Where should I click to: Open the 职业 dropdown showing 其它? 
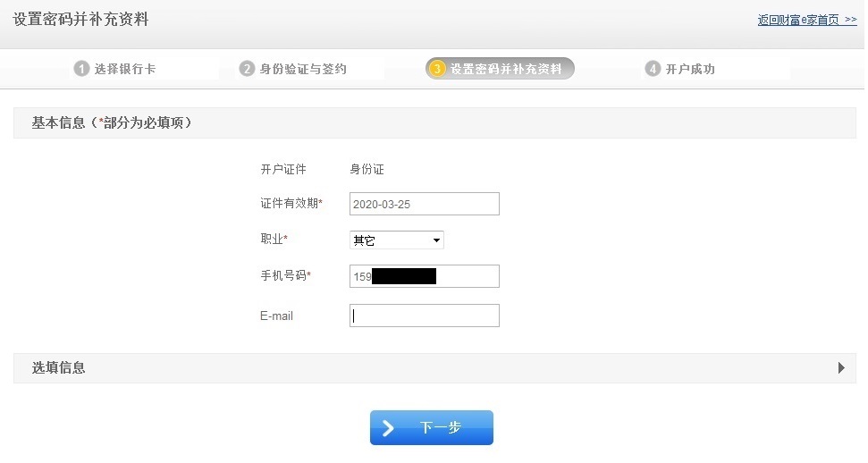[396, 240]
